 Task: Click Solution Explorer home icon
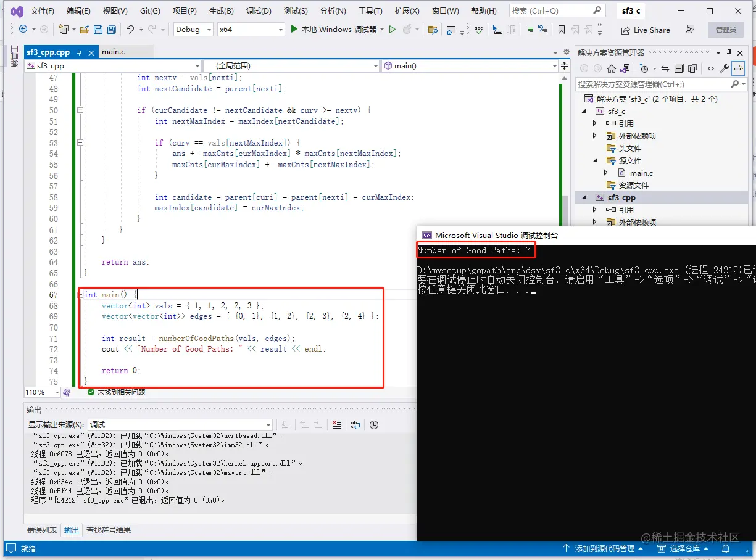[612, 68]
